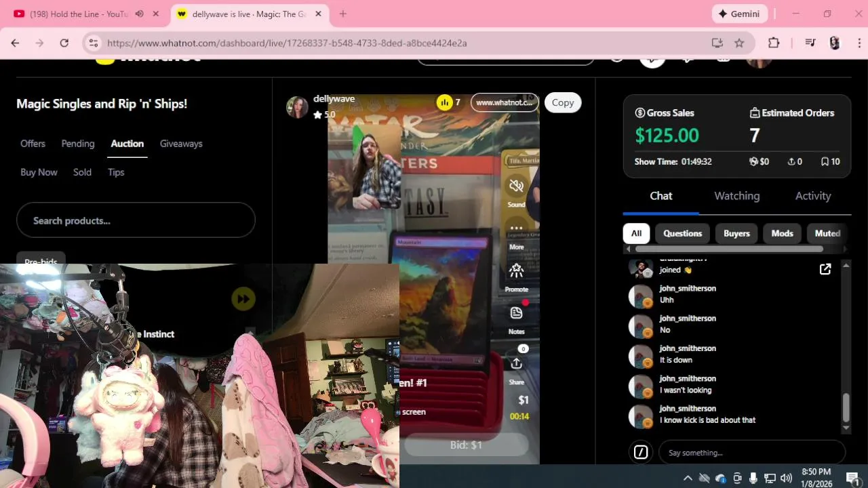Show hidden tray icons chevron
Viewport: 868px width, 488px height.
point(688,478)
